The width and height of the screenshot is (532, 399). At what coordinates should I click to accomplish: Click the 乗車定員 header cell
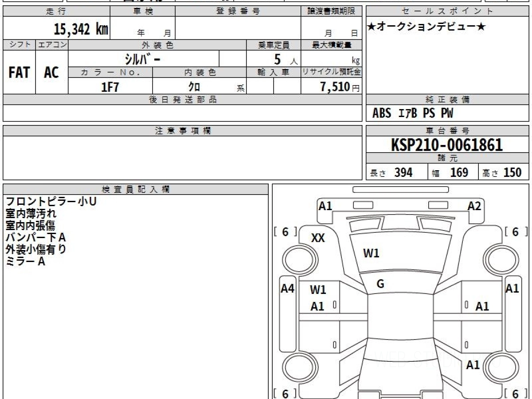(x=274, y=45)
